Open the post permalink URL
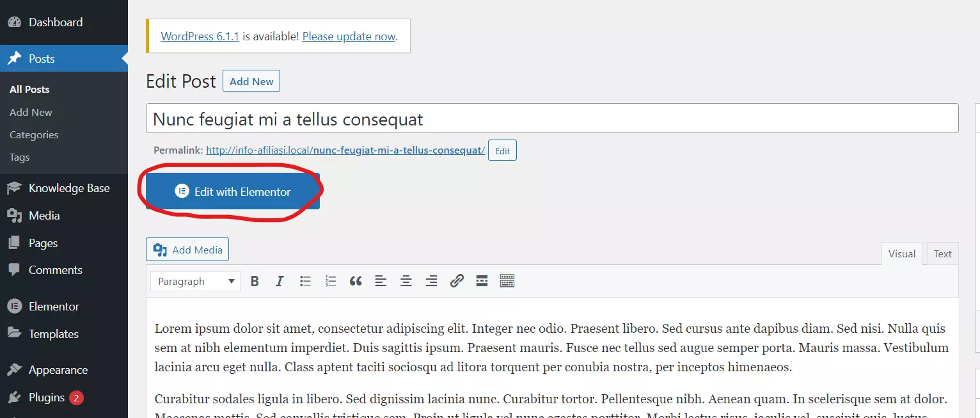Image resolution: width=980 pixels, height=418 pixels. click(345, 150)
